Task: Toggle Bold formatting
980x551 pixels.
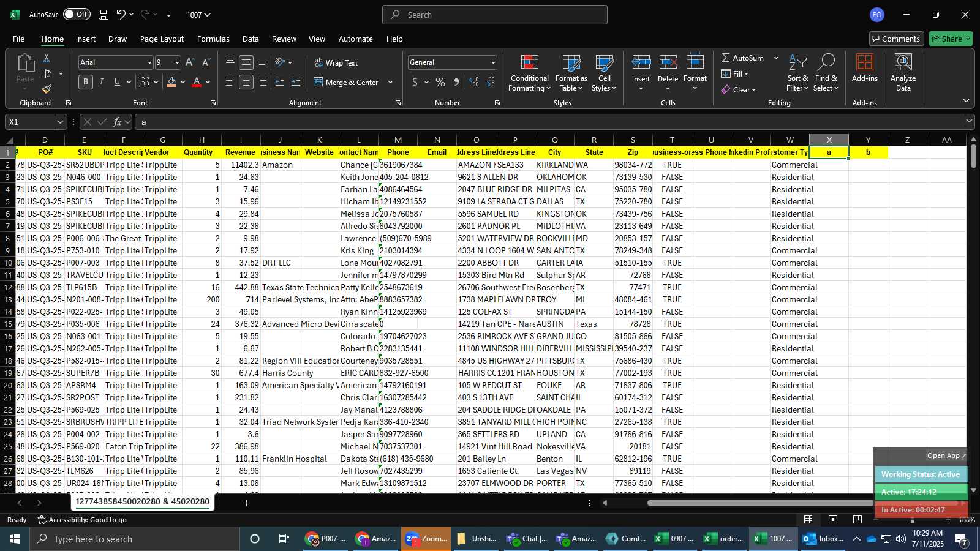Action: click(x=86, y=82)
